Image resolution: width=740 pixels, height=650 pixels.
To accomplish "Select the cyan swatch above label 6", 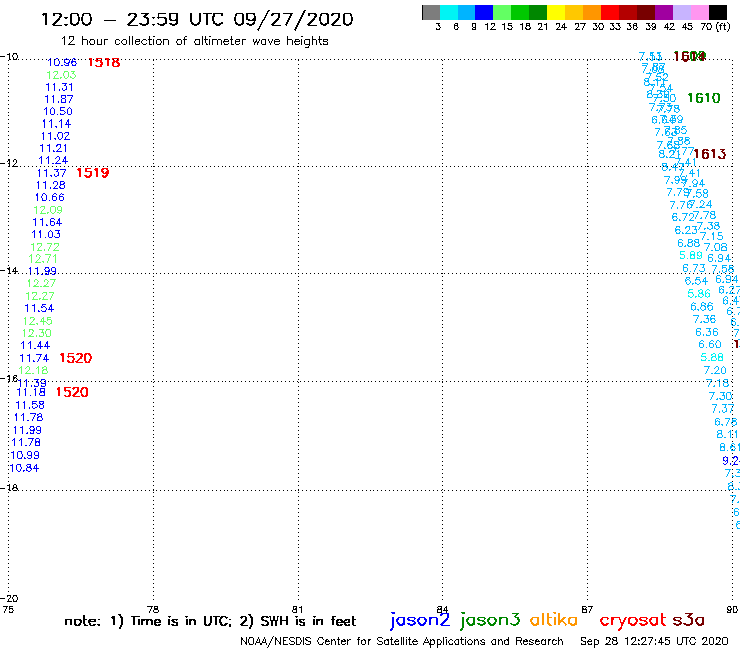I will click(x=448, y=12).
